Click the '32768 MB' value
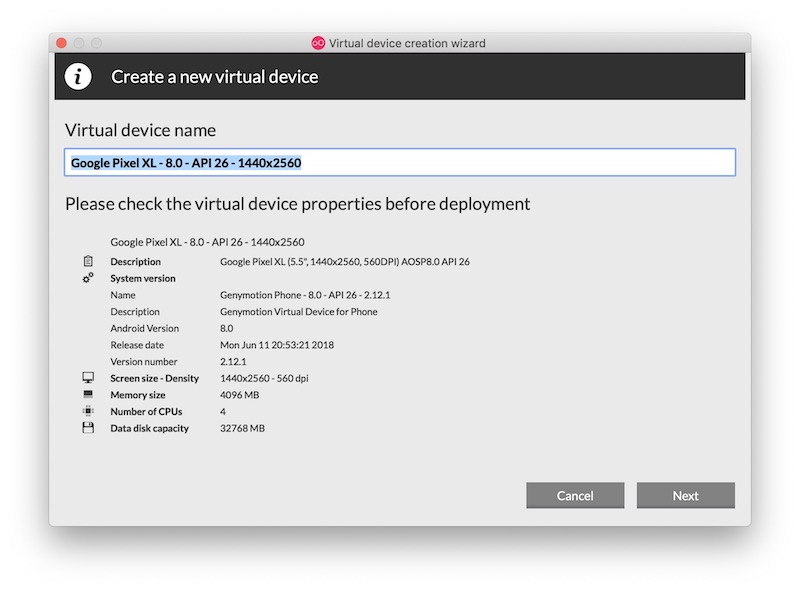Image resolution: width=800 pixels, height=591 pixels. click(242, 428)
